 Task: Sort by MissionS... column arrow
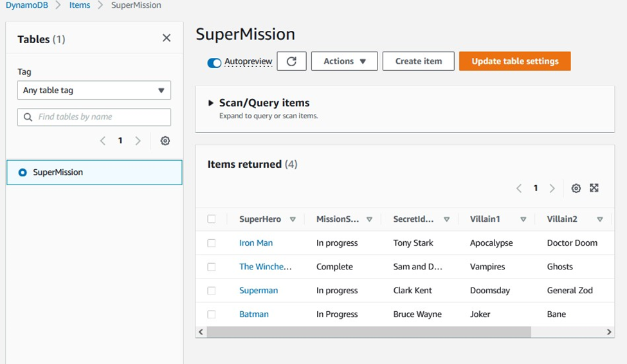pyautogui.click(x=370, y=219)
